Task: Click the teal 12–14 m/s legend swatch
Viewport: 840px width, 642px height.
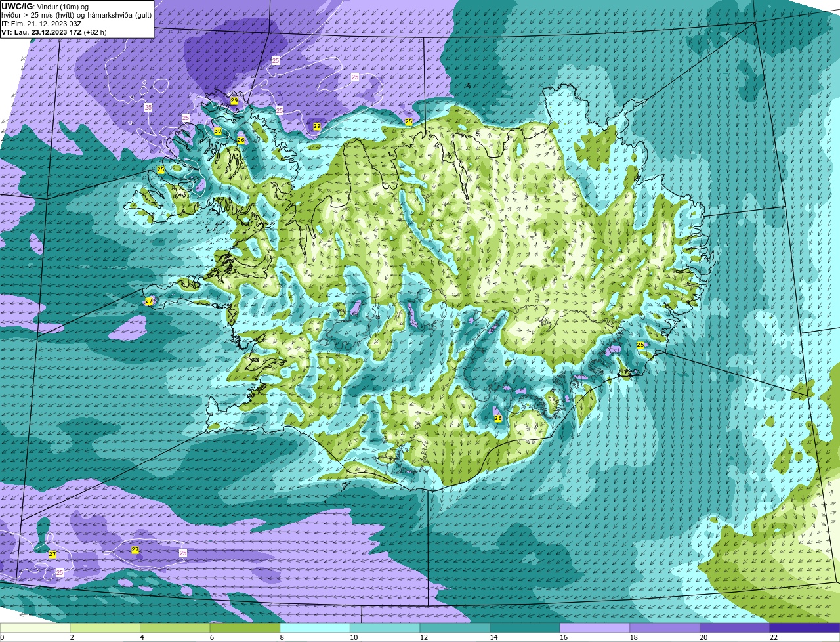Action: click(x=455, y=628)
